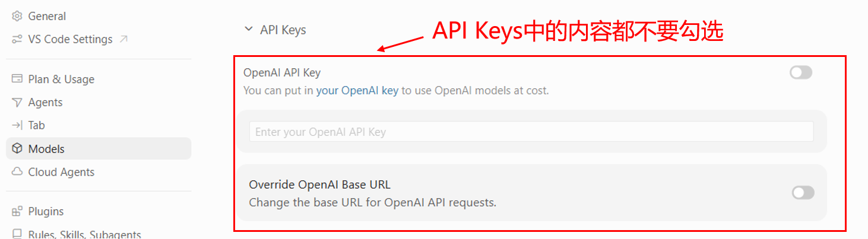Collapse the API Keys section chevron
The height and width of the screenshot is (239, 868).
248,29
